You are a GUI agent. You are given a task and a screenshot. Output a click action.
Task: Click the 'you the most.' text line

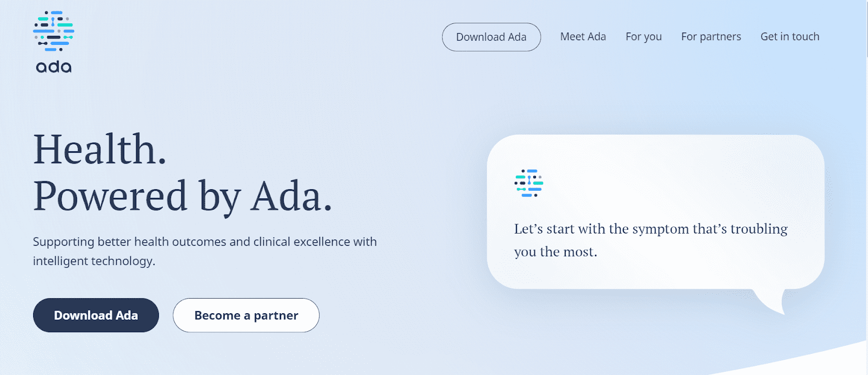556,252
